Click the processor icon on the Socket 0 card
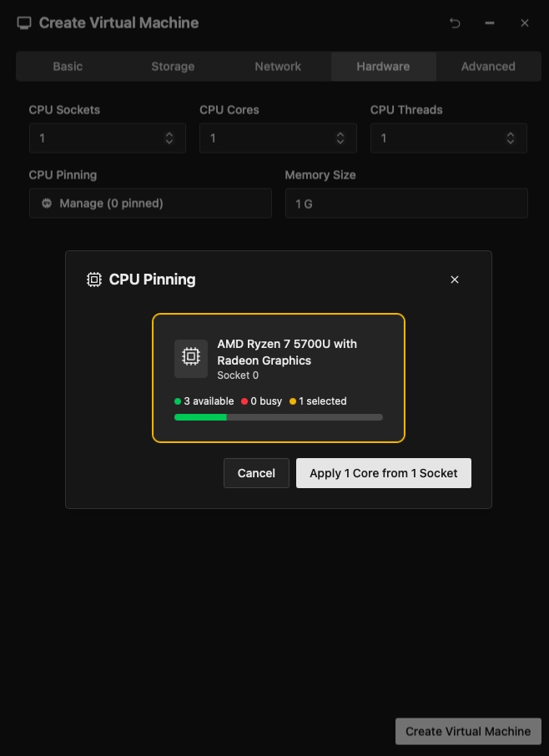This screenshot has width=549, height=756. pyautogui.click(x=191, y=357)
